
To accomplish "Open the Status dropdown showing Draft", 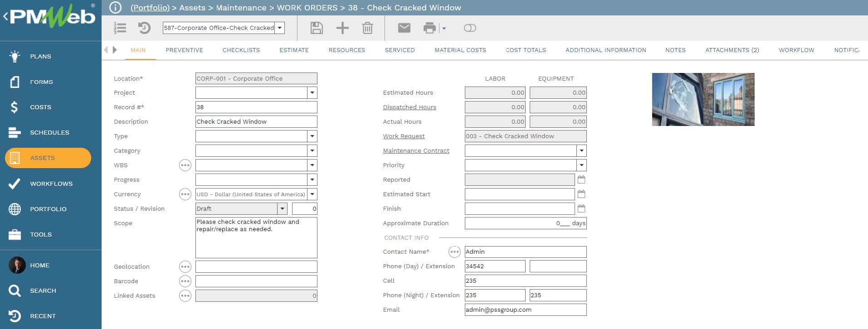I will [x=283, y=209].
